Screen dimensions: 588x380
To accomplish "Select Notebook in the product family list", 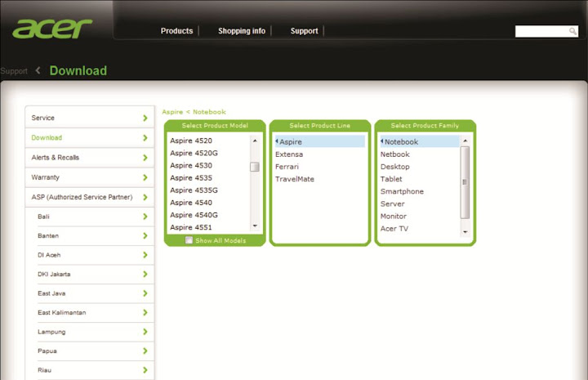I will click(420, 142).
